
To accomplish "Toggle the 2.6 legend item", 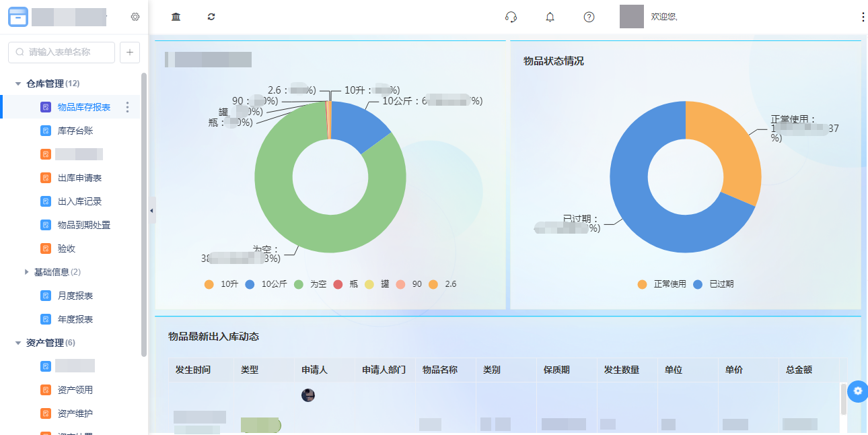I will click(x=443, y=284).
